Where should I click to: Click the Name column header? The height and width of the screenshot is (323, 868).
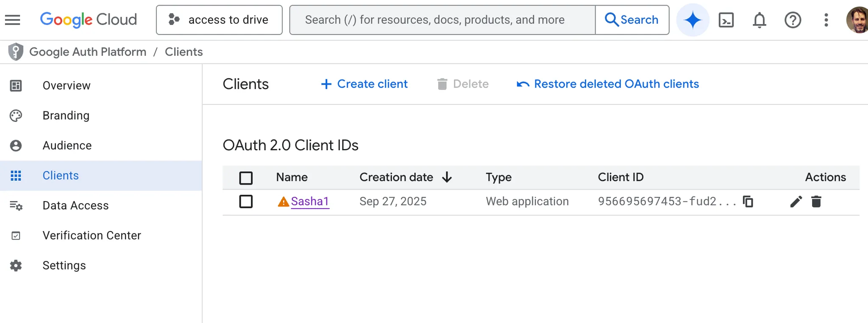pyautogui.click(x=292, y=177)
